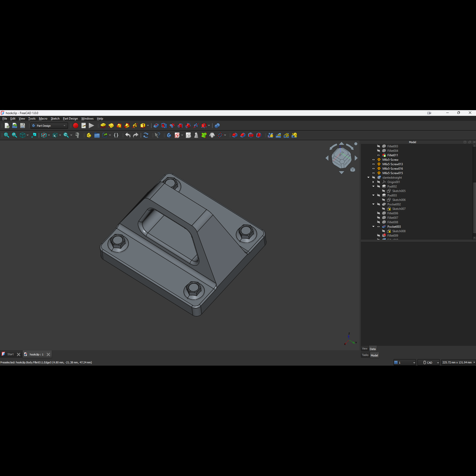Screen dimensions: 476x476
Task: Toggle visibility of M6x5-Screw015
Action: (x=374, y=173)
